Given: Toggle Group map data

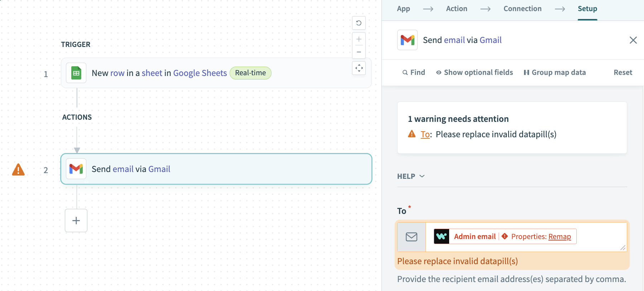Looking at the screenshot, I should click(554, 72).
